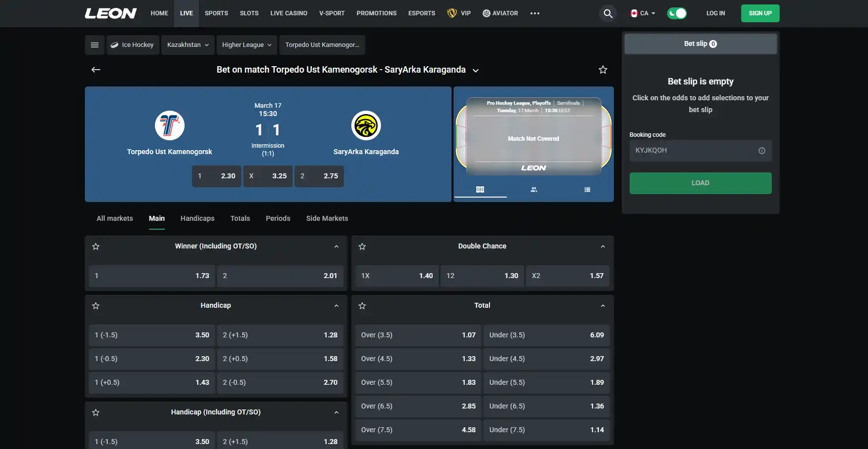Open the search magnifier icon

(x=608, y=13)
